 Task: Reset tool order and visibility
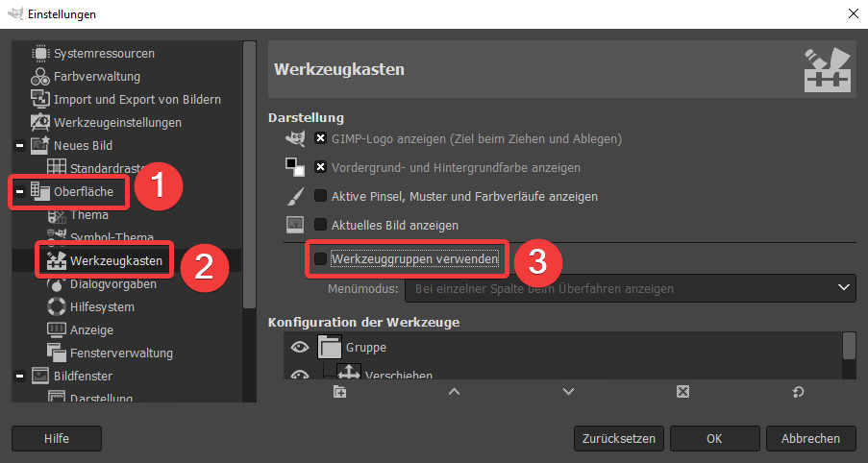pos(798,392)
